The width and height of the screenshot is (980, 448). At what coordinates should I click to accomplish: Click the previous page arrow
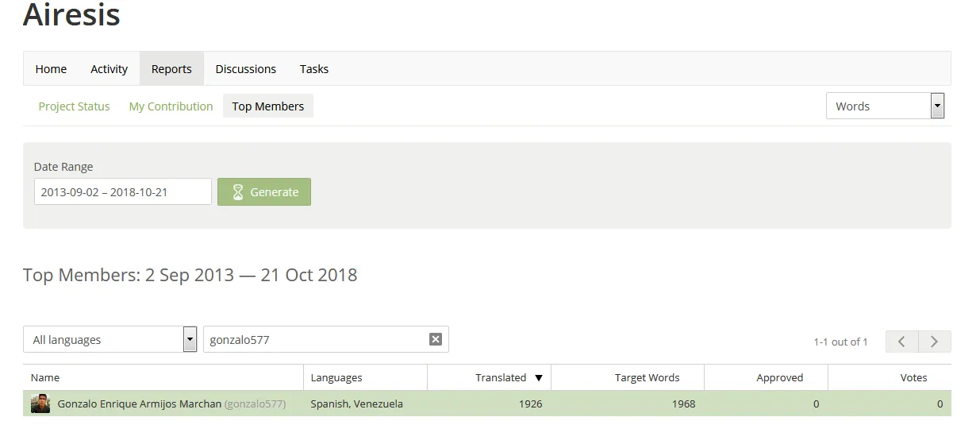coord(902,342)
